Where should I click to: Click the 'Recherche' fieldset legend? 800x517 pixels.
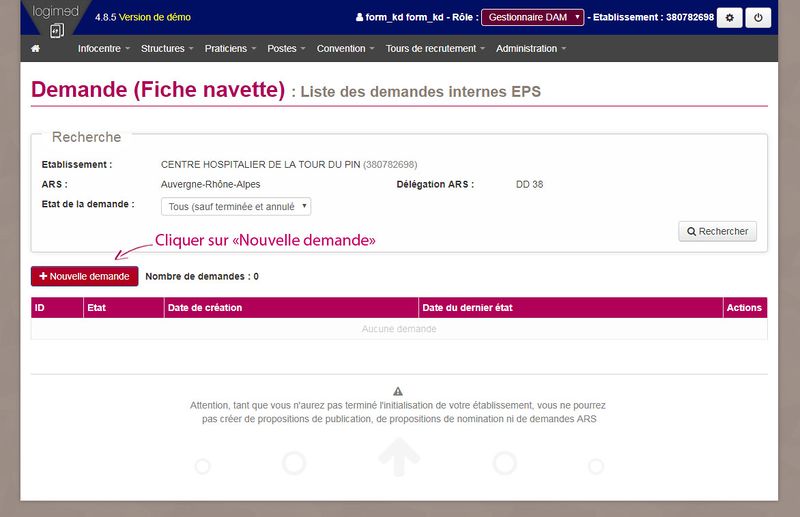[87, 137]
